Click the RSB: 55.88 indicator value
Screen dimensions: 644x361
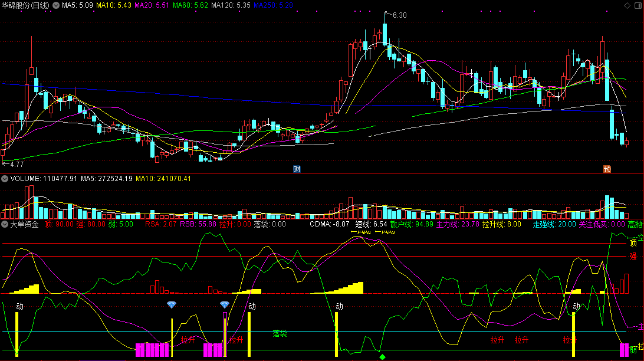point(198,224)
